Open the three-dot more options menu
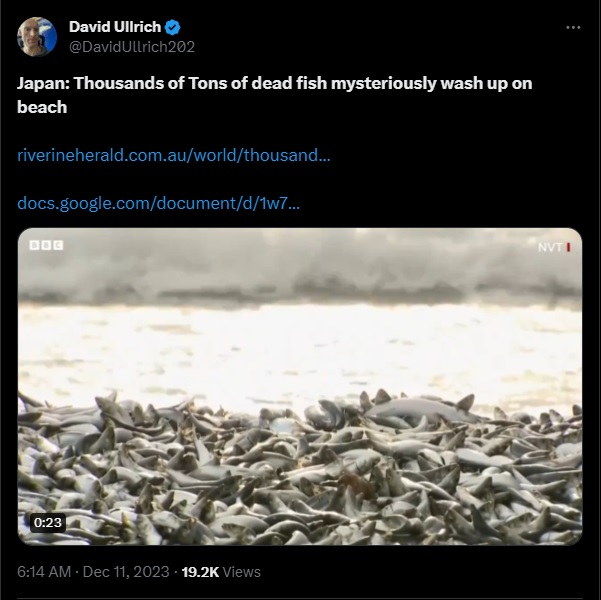The width and height of the screenshot is (601, 600). click(573, 28)
